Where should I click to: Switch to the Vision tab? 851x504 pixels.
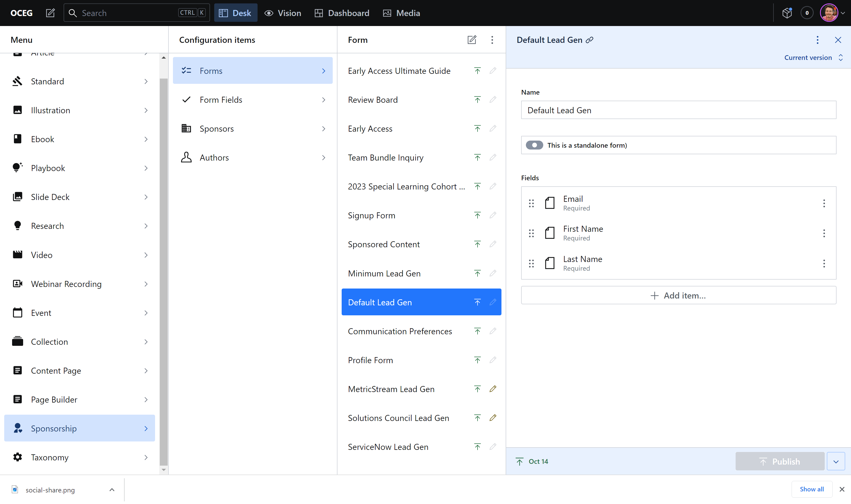point(283,13)
